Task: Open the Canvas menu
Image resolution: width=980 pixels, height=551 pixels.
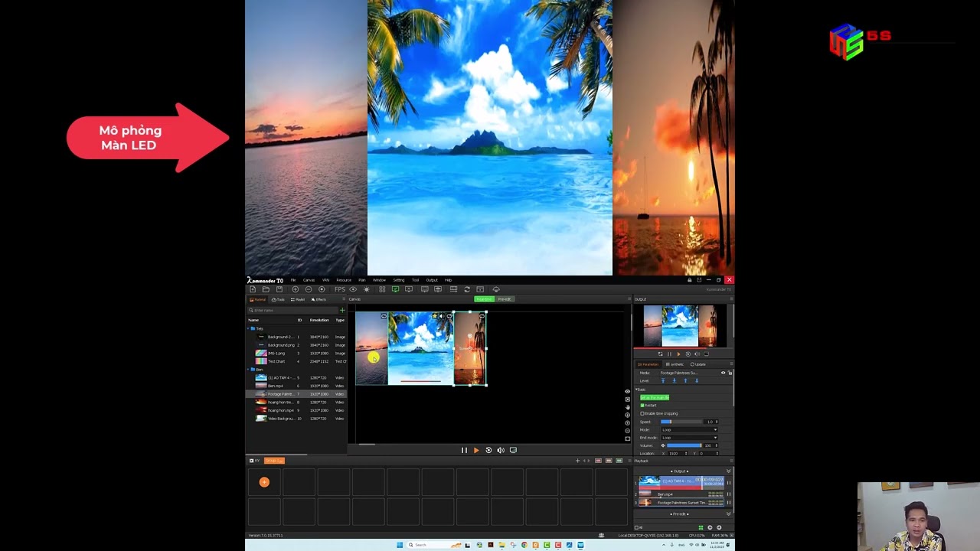Action: 309,280
